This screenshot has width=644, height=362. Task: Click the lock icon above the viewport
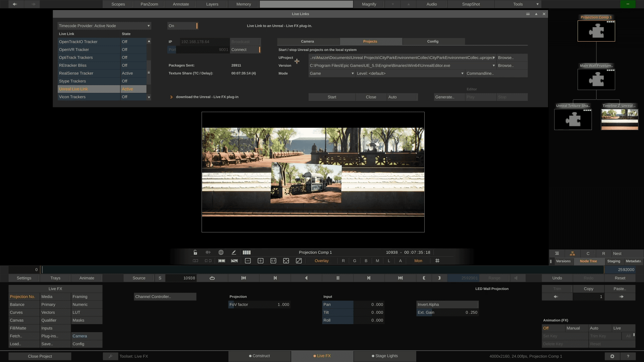coord(196,252)
